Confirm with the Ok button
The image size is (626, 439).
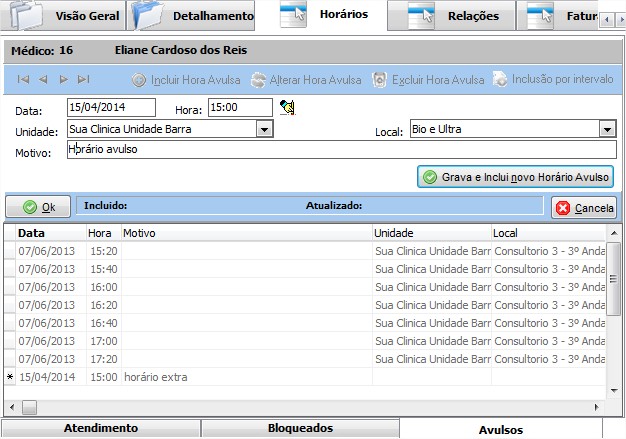[38, 207]
